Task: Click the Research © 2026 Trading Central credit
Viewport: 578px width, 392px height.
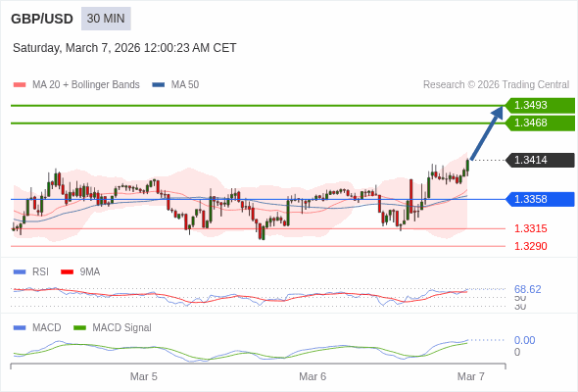Action: 496,85
